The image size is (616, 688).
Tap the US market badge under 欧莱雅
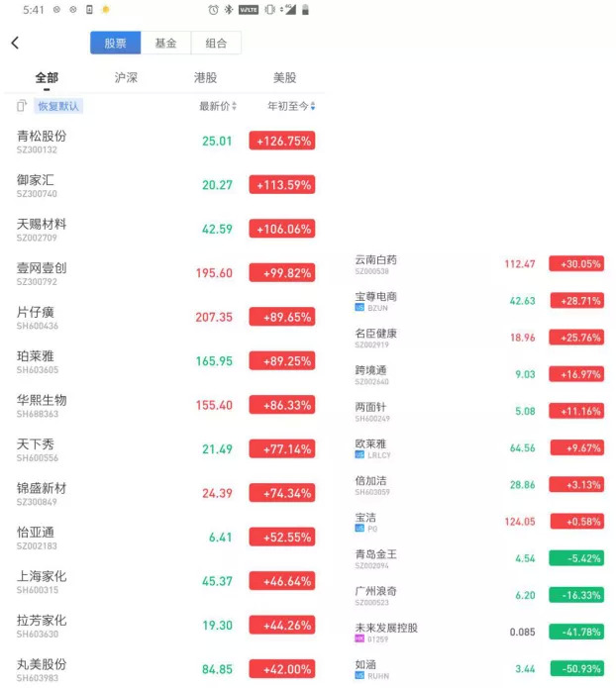[x=359, y=455]
